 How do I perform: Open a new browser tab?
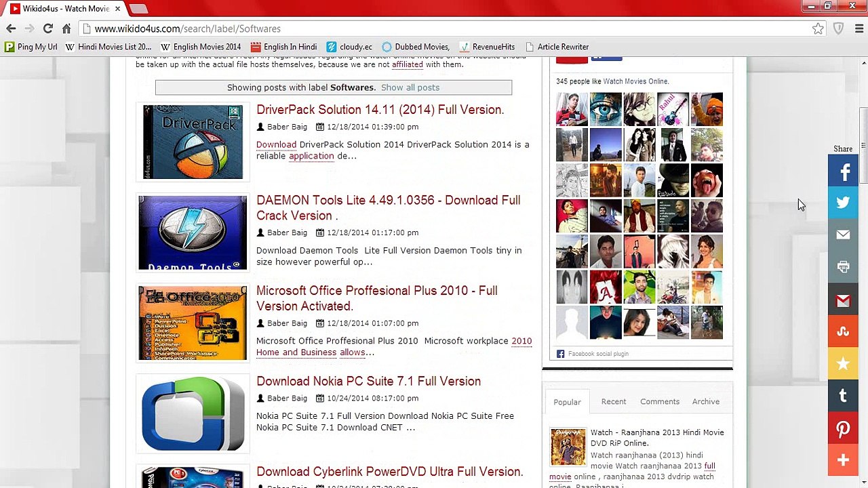(138, 9)
